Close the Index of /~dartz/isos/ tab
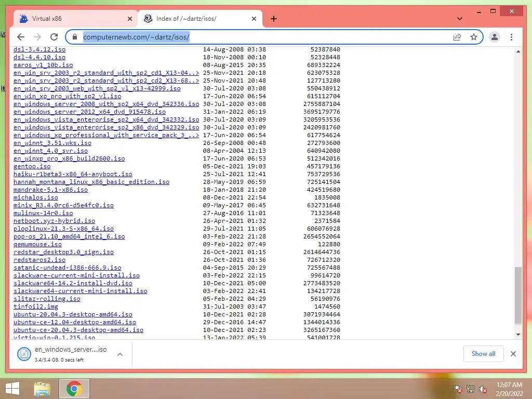The height and width of the screenshot is (399, 532). click(x=254, y=19)
